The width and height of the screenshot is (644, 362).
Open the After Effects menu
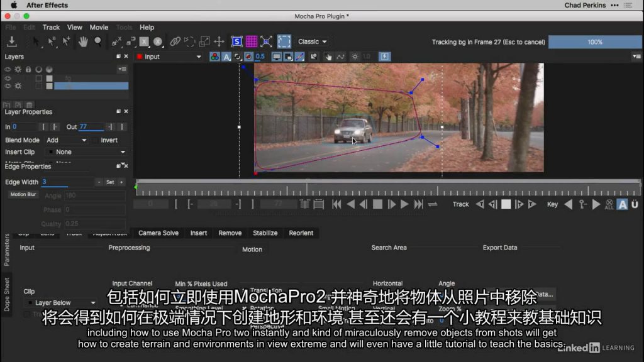pyautogui.click(x=47, y=5)
